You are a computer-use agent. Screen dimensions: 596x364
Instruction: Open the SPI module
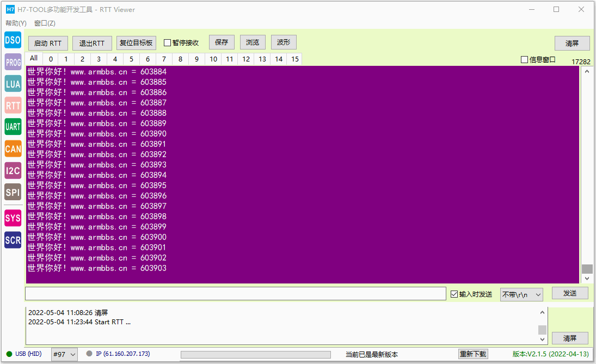coord(13,192)
